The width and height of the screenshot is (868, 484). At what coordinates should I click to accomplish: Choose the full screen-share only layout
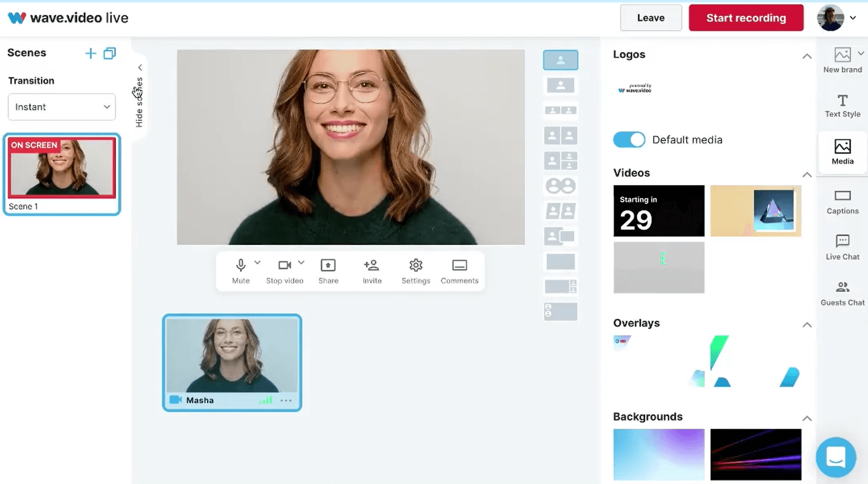[x=560, y=261]
